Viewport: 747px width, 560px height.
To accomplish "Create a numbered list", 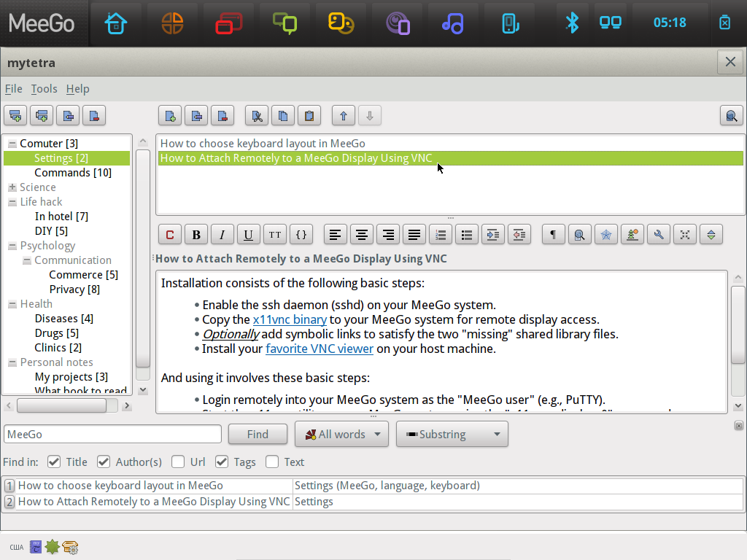I will [441, 234].
